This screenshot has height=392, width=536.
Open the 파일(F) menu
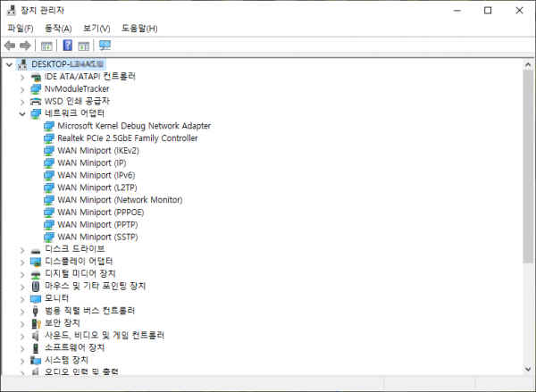coord(20,29)
